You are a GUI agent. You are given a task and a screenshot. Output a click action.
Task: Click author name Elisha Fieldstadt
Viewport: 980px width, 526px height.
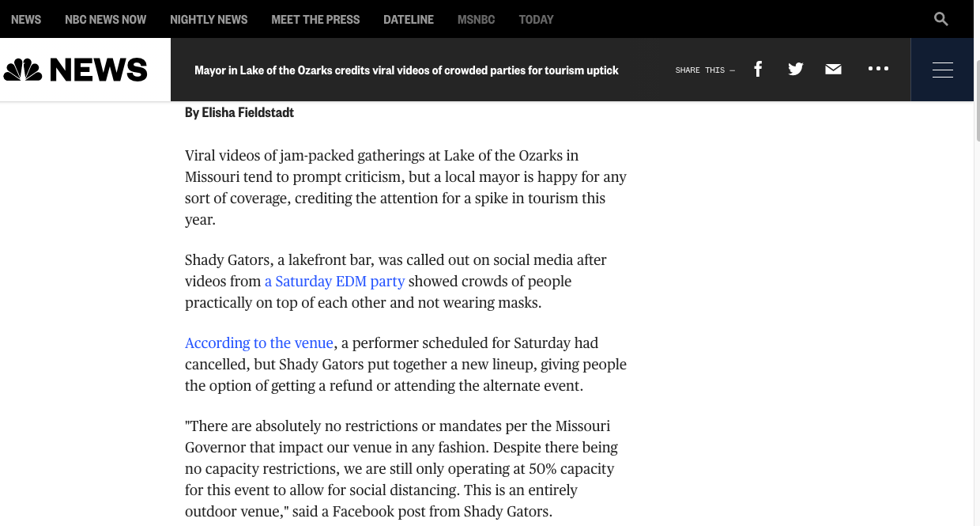click(x=247, y=112)
